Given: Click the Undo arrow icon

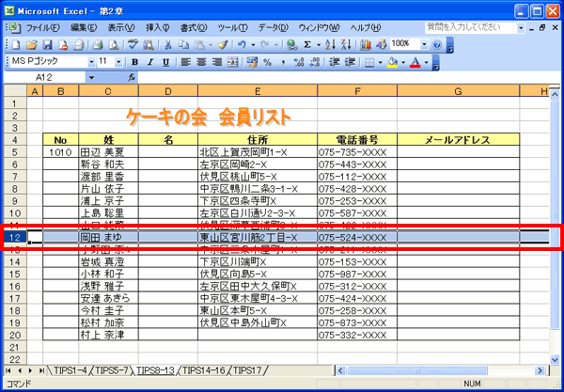Looking at the screenshot, I should [243, 45].
